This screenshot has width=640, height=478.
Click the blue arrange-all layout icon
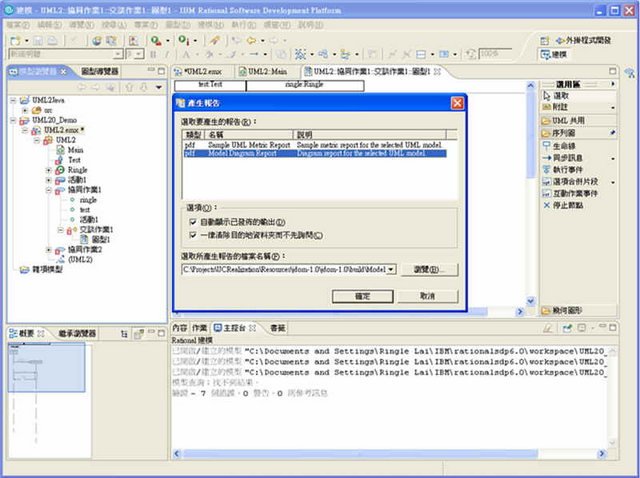coord(300,54)
